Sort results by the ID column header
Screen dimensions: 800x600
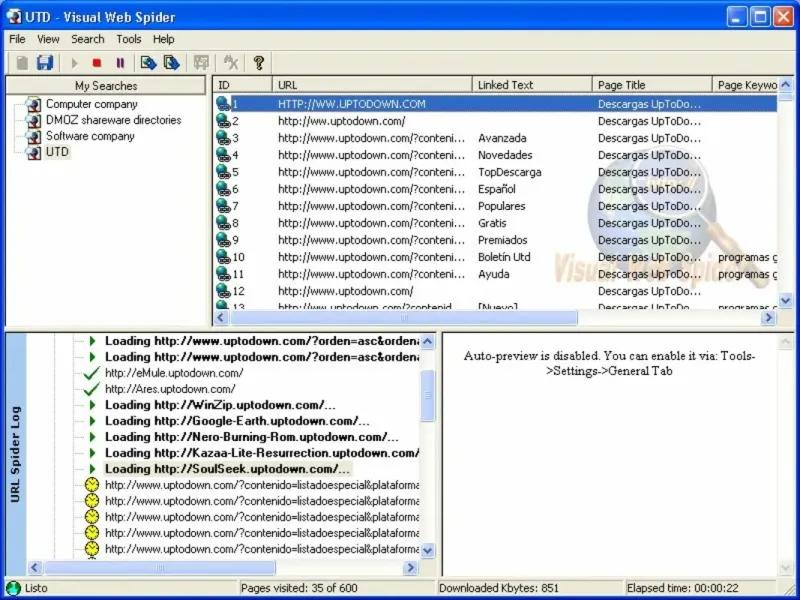[x=243, y=85]
